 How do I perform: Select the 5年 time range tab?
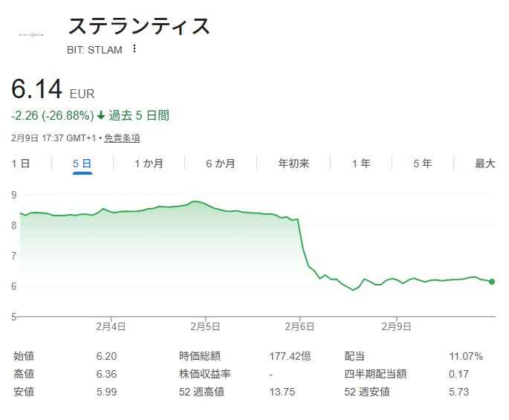(x=422, y=164)
